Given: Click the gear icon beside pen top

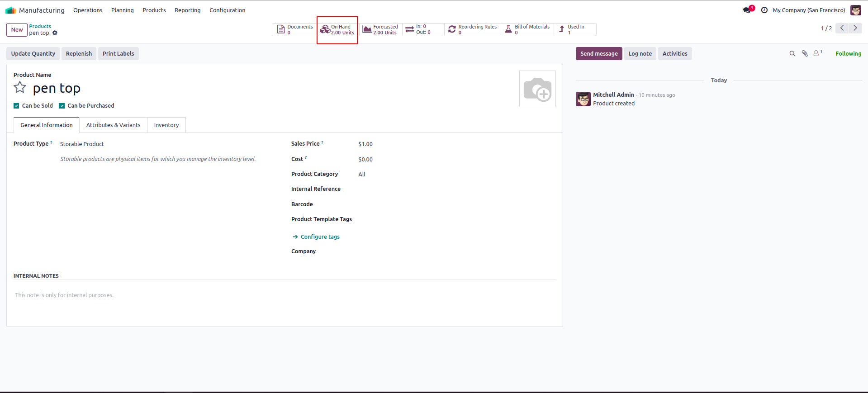Looking at the screenshot, I should pos(55,33).
